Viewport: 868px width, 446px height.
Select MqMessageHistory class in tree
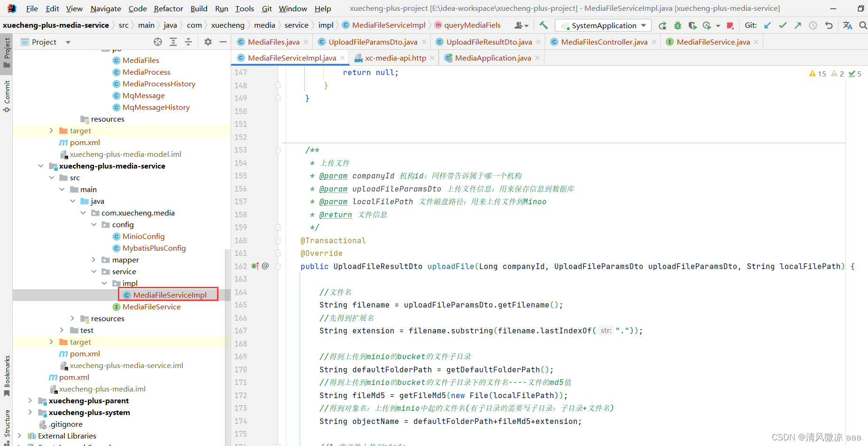click(156, 107)
